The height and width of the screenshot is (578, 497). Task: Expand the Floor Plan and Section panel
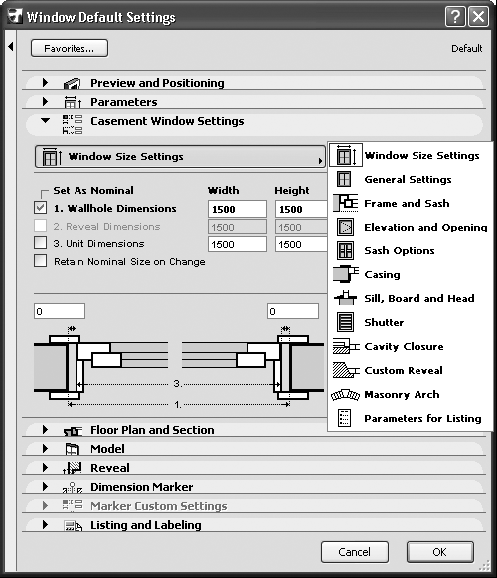click(x=45, y=429)
